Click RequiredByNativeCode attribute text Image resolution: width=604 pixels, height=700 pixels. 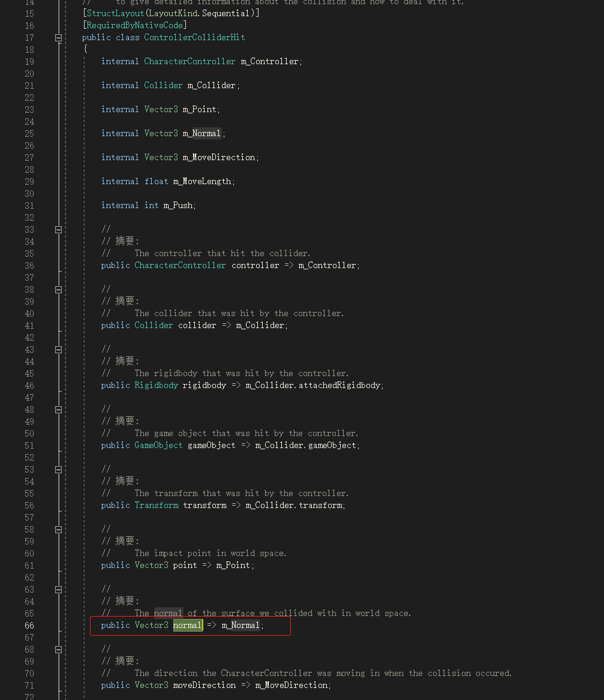coord(135,25)
